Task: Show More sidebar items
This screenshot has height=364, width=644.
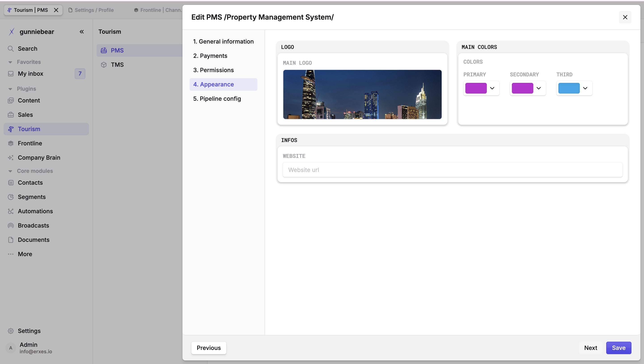Action: (46, 254)
